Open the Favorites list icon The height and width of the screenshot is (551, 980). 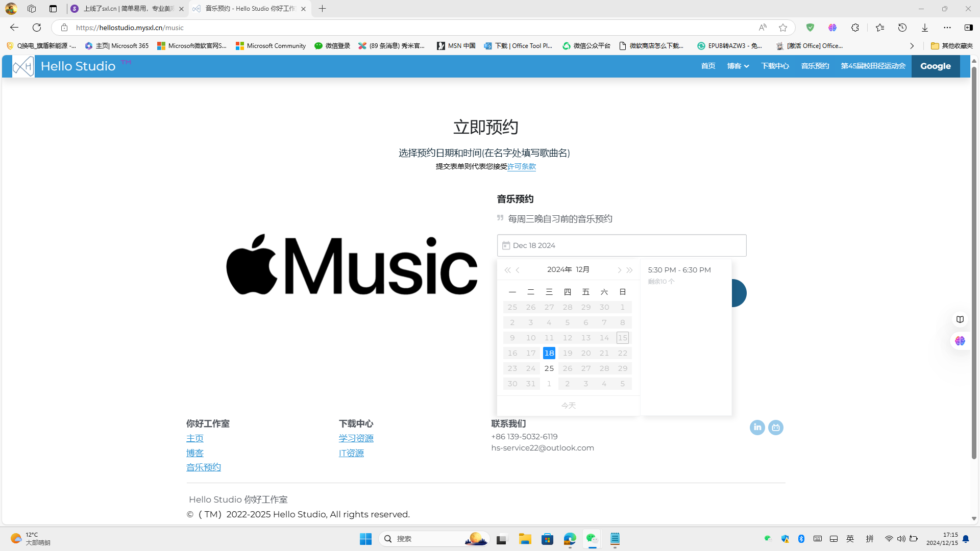point(880,28)
